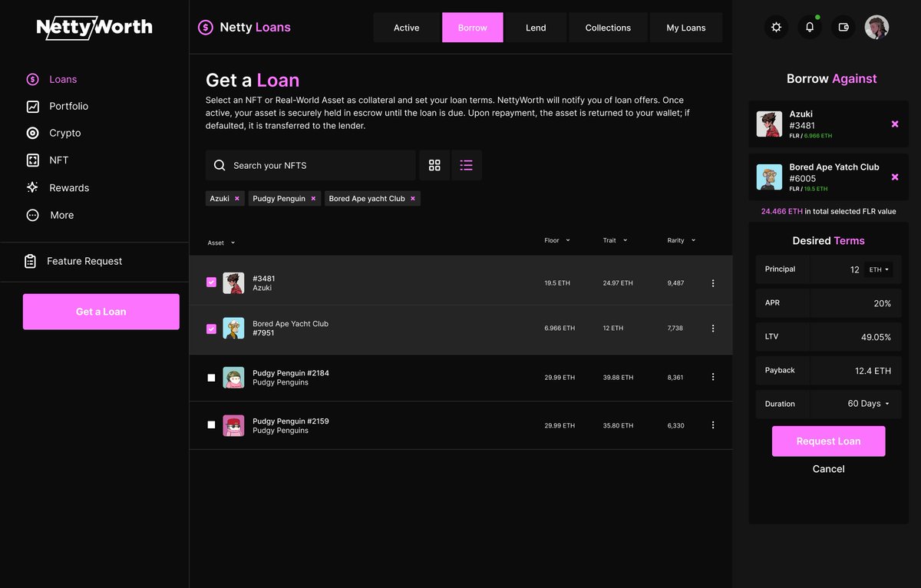Screen dimensions: 921x588
Task: Click Pudgy Penguin #2184 thumbnail
Action: (x=233, y=378)
